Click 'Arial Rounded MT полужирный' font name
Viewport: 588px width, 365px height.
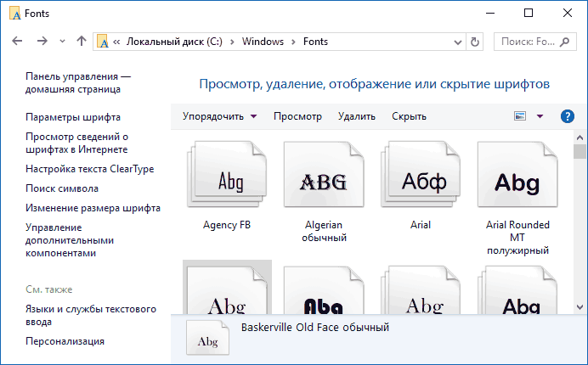(517, 238)
